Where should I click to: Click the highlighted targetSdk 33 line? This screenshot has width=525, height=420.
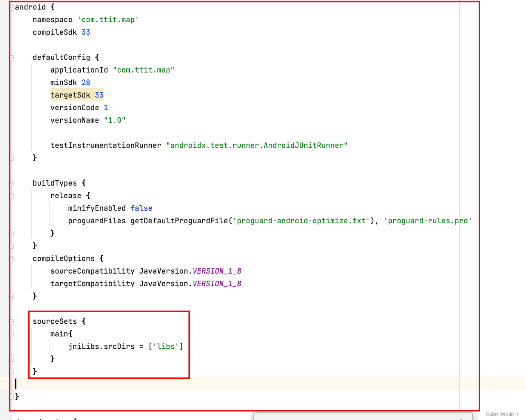(77, 95)
